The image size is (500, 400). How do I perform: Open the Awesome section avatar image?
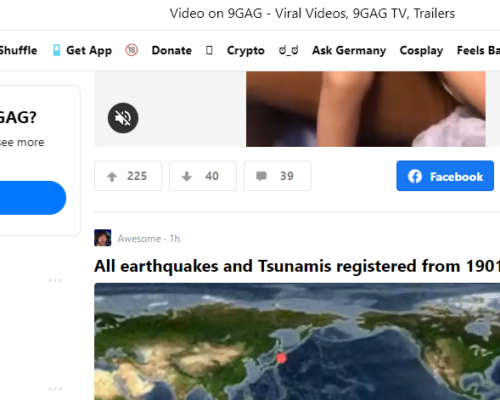point(103,238)
